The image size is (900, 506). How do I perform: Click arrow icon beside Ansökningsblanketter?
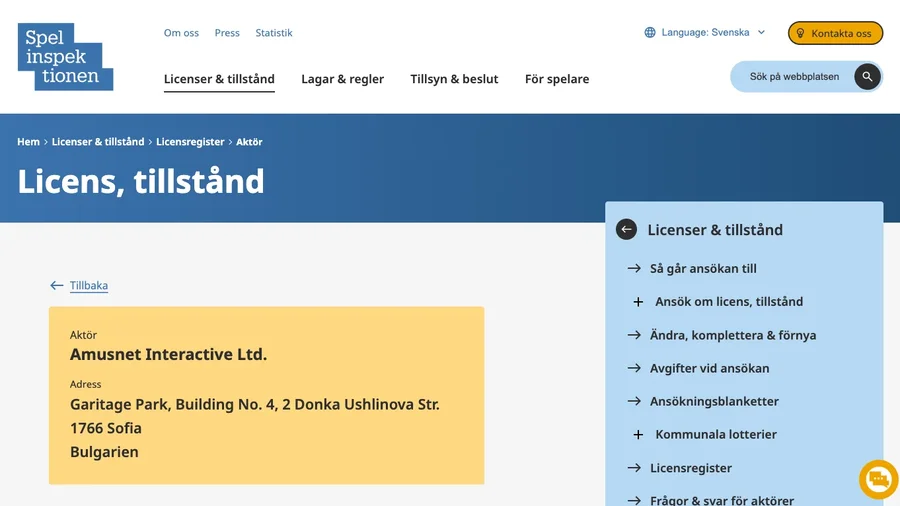tap(634, 402)
